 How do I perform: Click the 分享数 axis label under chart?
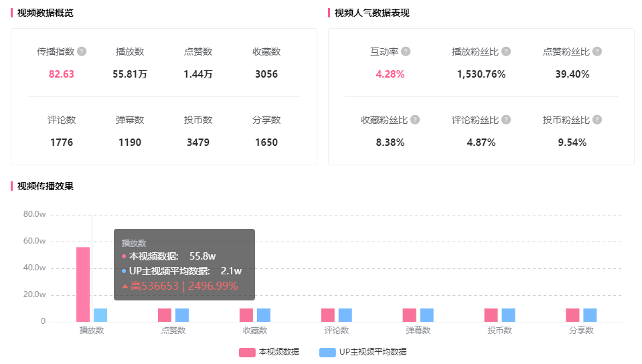click(x=581, y=331)
